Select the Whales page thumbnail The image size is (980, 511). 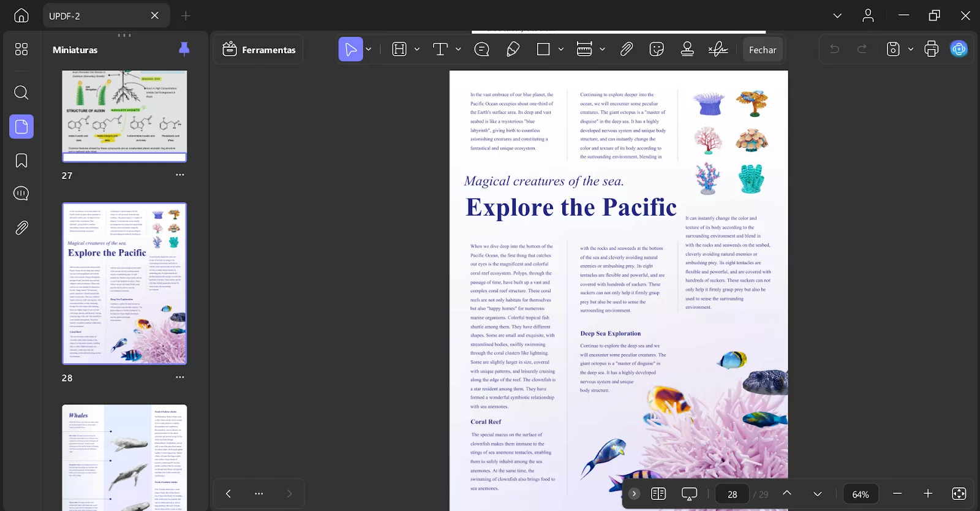pyautogui.click(x=124, y=458)
